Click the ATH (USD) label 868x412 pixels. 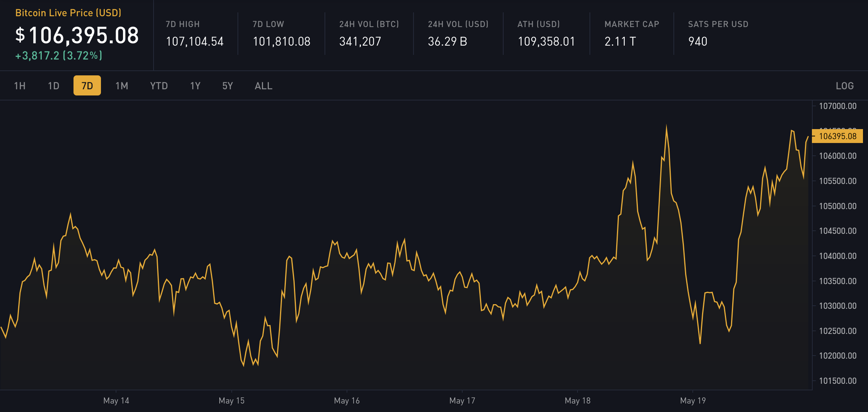pos(538,24)
